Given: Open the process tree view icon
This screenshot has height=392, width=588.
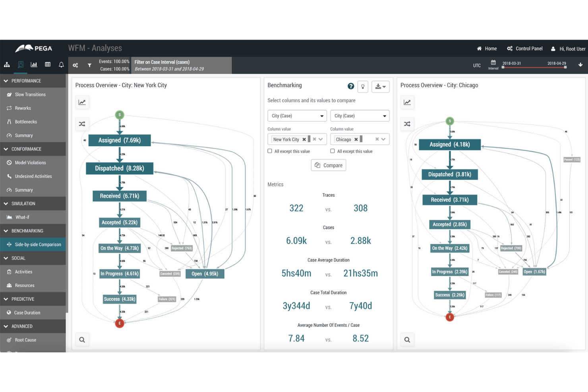Looking at the screenshot, I should 7,64.
